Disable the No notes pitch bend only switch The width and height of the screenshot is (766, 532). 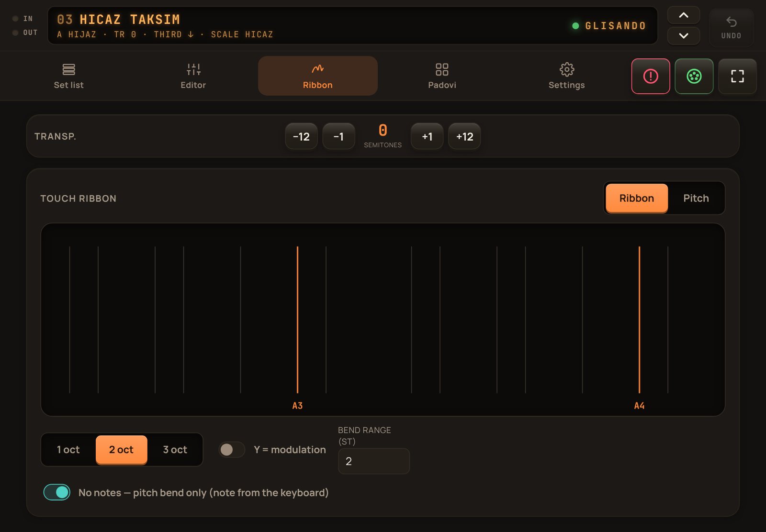point(56,492)
